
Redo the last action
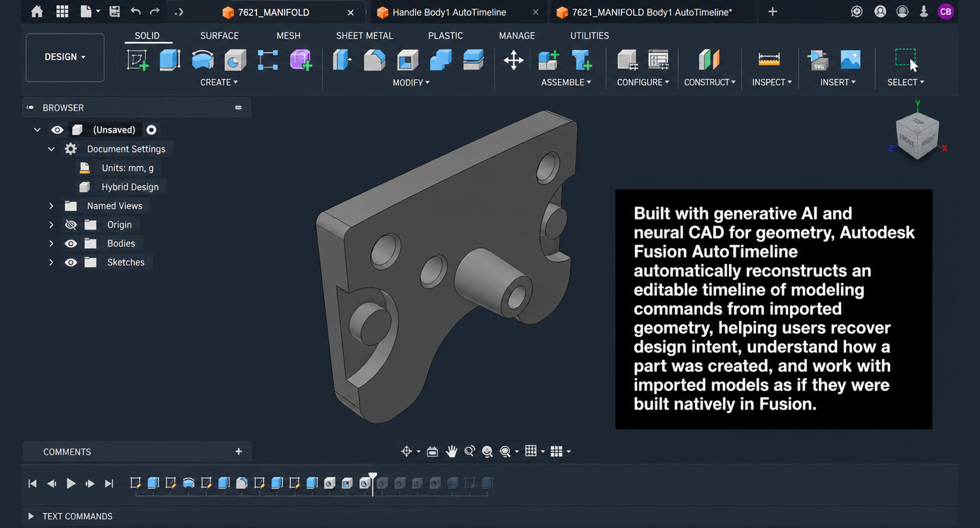pyautogui.click(x=155, y=11)
